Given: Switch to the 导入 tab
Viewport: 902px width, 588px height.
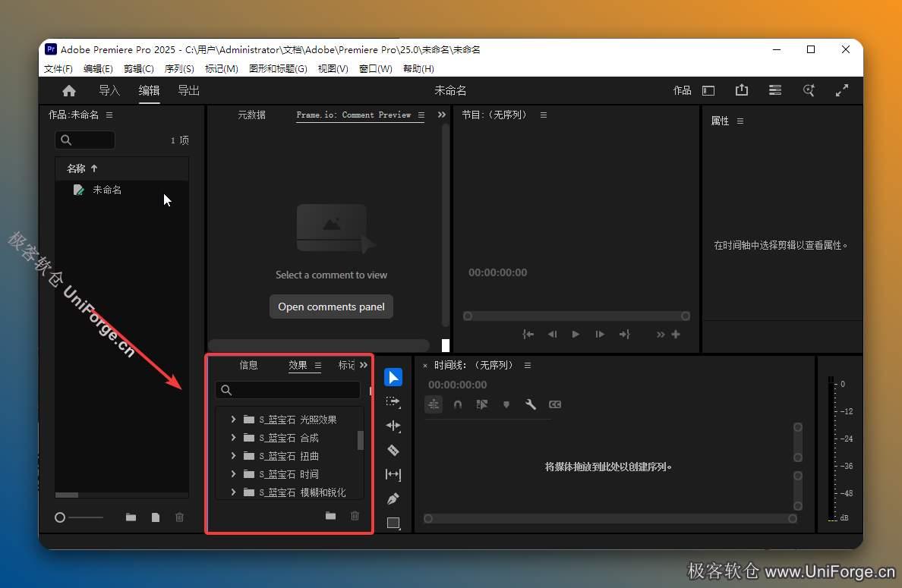Looking at the screenshot, I should [x=109, y=91].
